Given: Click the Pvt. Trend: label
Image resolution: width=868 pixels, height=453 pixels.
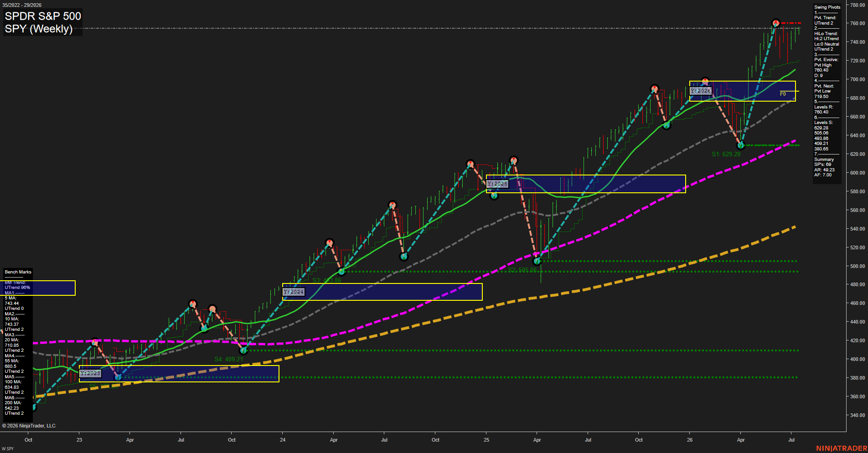Looking at the screenshot, I should tap(825, 18).
